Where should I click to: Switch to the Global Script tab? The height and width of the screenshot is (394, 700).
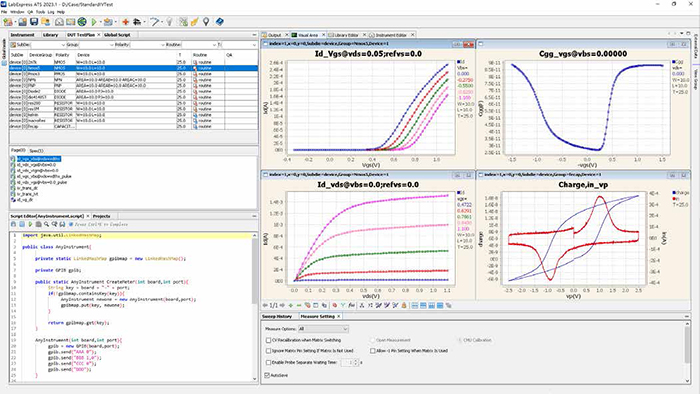117,35
